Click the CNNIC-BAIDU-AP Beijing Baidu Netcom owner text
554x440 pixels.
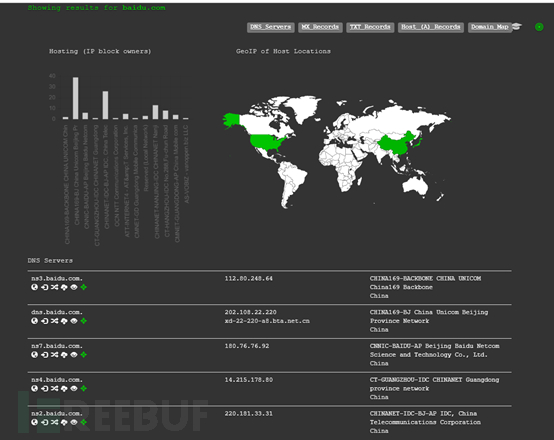tap(435, 346)
